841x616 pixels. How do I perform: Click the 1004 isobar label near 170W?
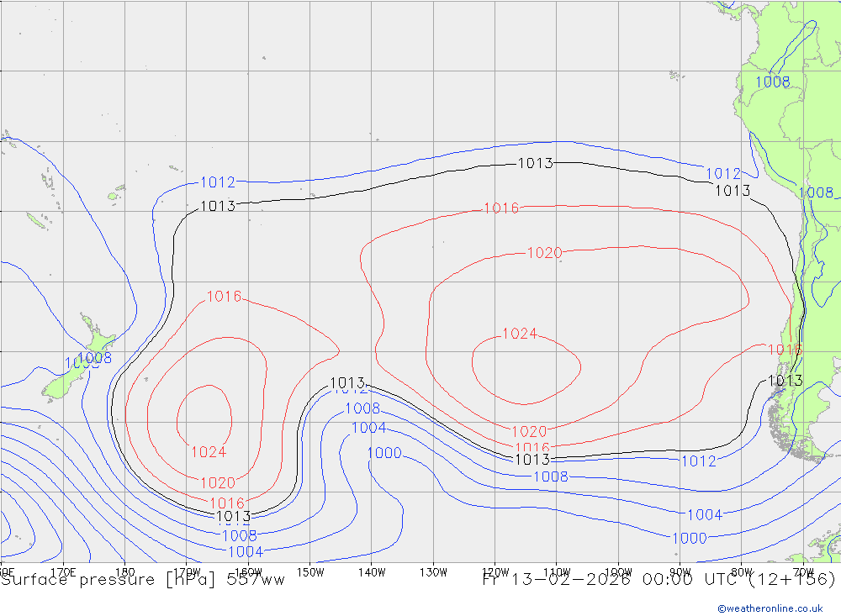245,551
